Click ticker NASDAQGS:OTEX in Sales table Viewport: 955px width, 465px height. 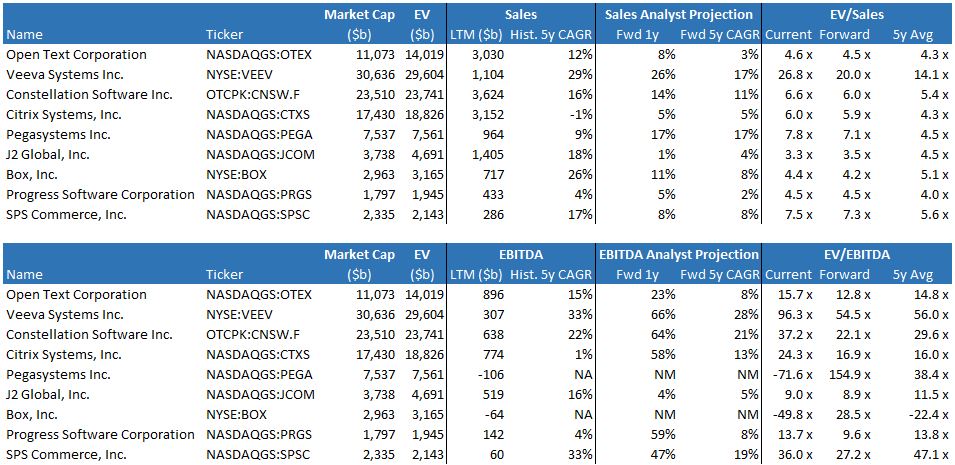(259, 55)
